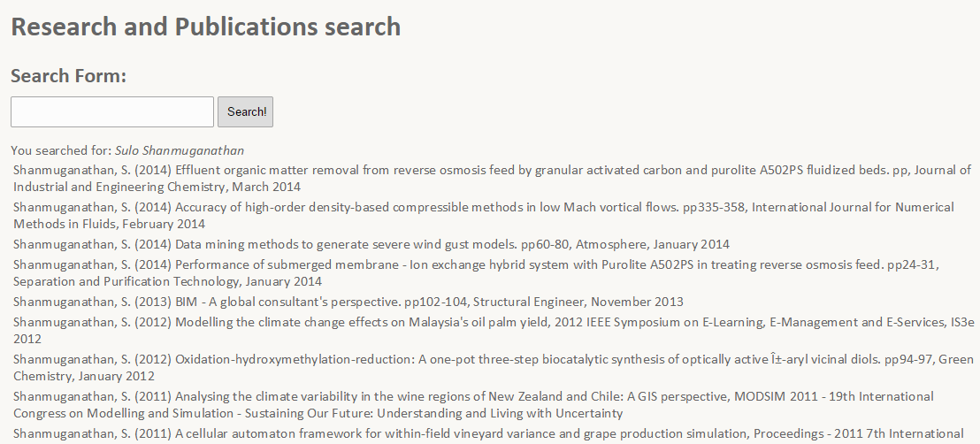Click "Separation and Purification Technology, January 2014" text
Screen dimensions: 980x444
click(x=167, y=282)
